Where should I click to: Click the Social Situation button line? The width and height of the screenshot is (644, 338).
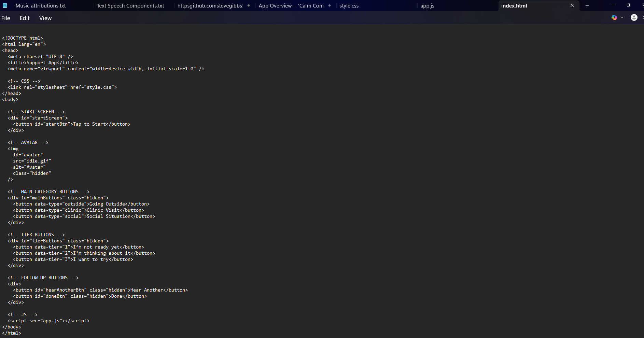tap(84, 216)
